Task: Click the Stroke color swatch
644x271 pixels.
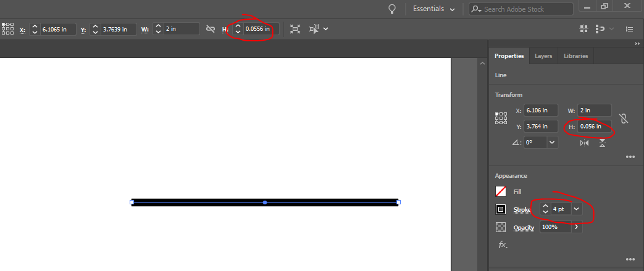Action: [501, 209]
